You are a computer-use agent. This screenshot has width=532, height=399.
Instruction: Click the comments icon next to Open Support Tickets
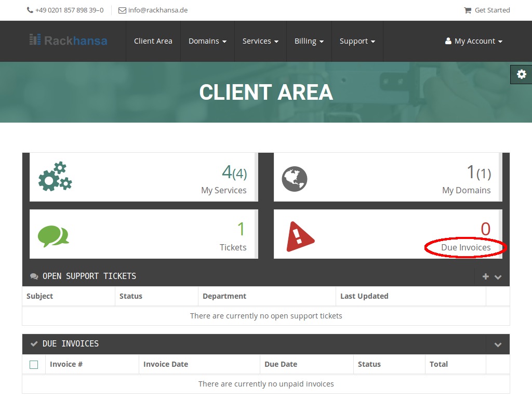pos(34,276)
